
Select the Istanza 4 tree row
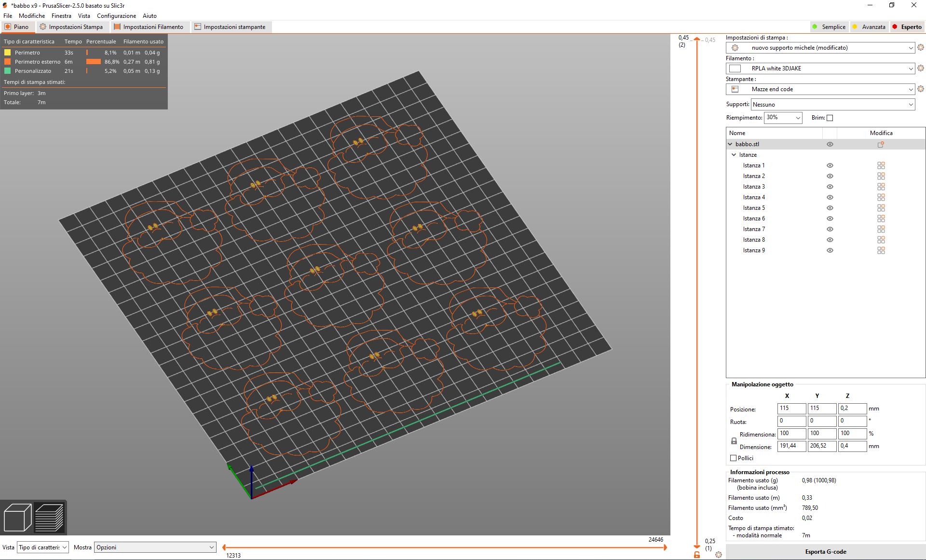pyautogui.click(x=825, y=197)
